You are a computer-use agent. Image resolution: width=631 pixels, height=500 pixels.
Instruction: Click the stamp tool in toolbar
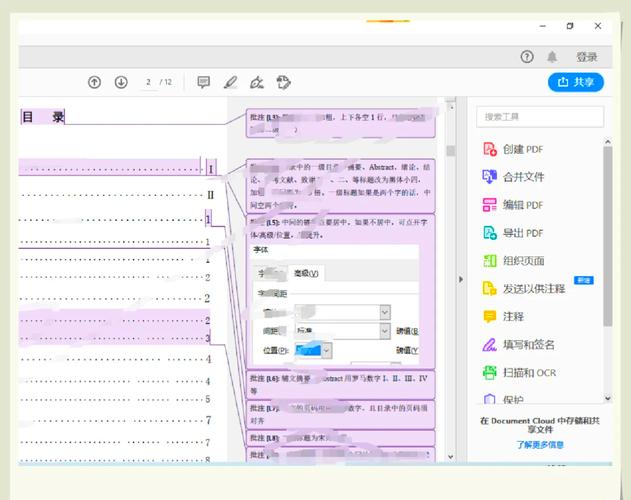click(x=283, y=83)
